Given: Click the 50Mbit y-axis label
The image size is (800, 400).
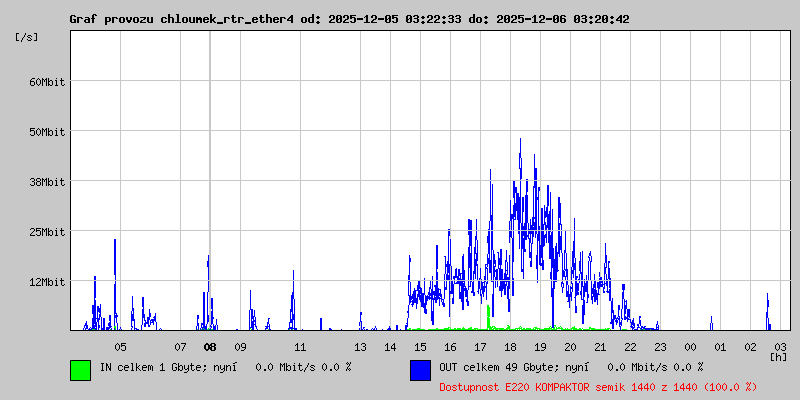Looking at the screenshot, I should coord(46,132).
